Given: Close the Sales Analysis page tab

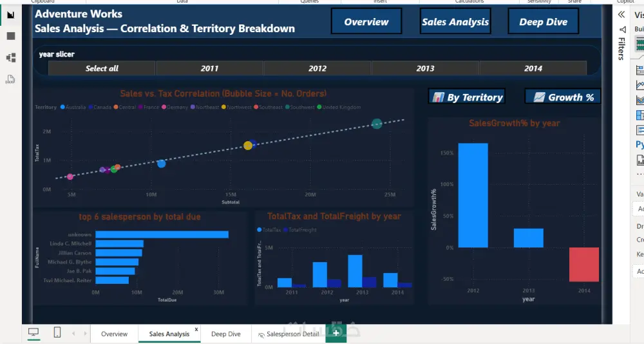Looking at the screenshot, I should pos(196,329).
